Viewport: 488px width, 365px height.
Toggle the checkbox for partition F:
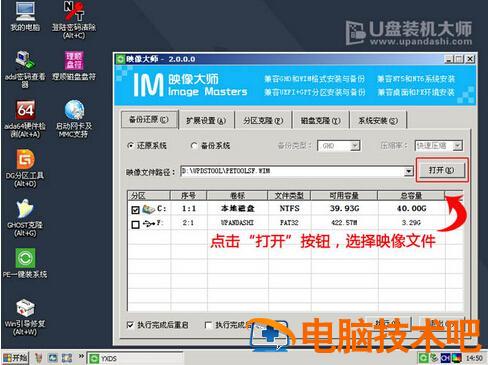pyautogui.click(x=135, y=224)
